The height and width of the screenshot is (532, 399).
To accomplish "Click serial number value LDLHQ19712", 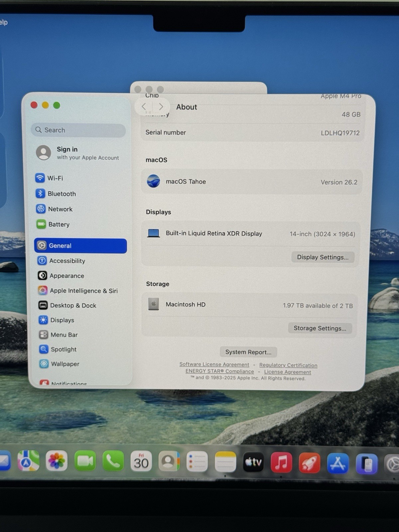I will point(340,133).
